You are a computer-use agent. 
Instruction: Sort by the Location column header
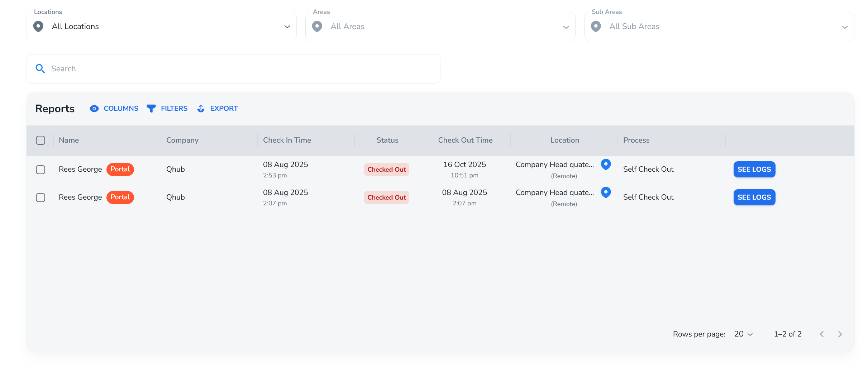[565, 140]
